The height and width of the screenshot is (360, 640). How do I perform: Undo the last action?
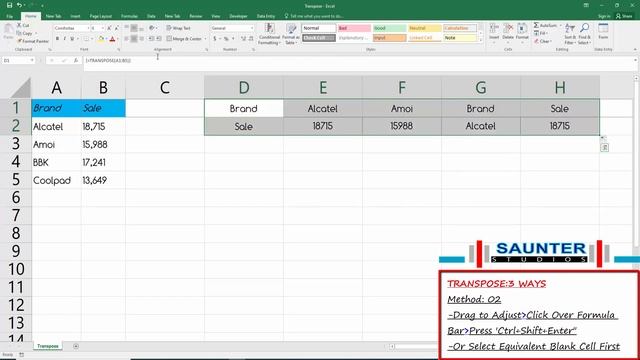coord(19,5)
